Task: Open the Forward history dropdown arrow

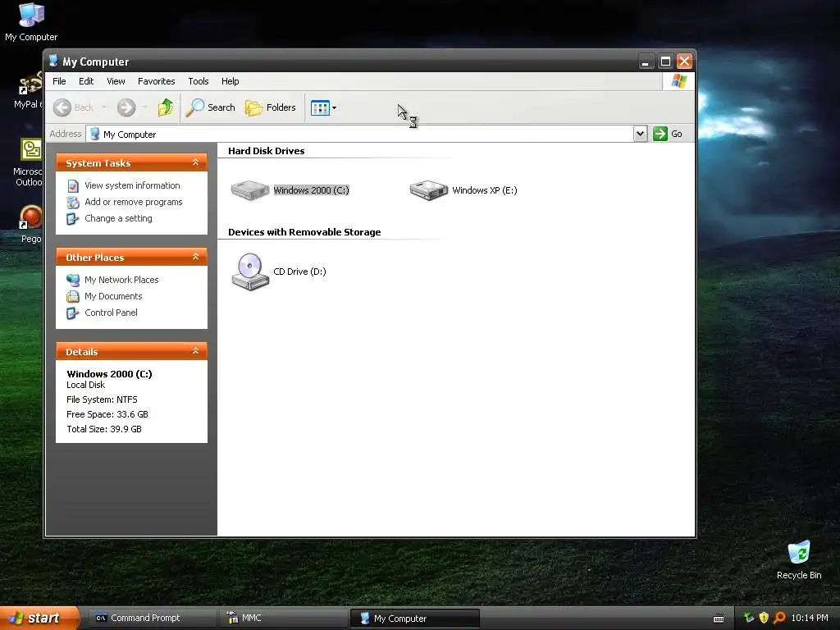Action: (x=144, y=107)
